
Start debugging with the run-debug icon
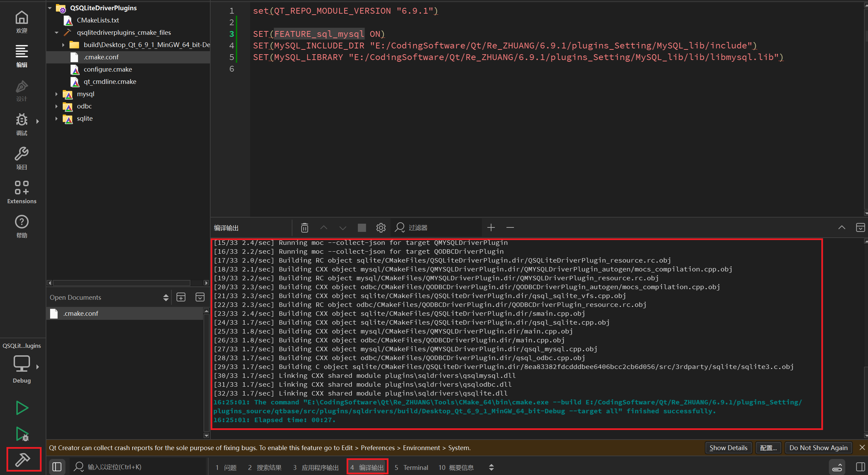[x=22, y=434]
